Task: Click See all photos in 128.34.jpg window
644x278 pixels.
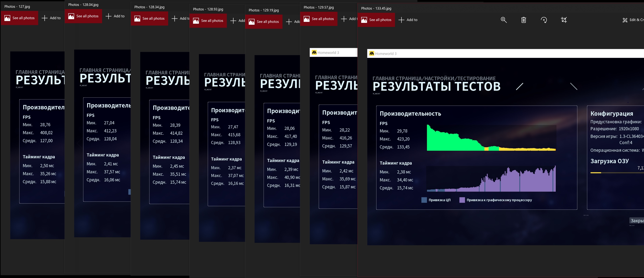Action: [x=149, y=18]
